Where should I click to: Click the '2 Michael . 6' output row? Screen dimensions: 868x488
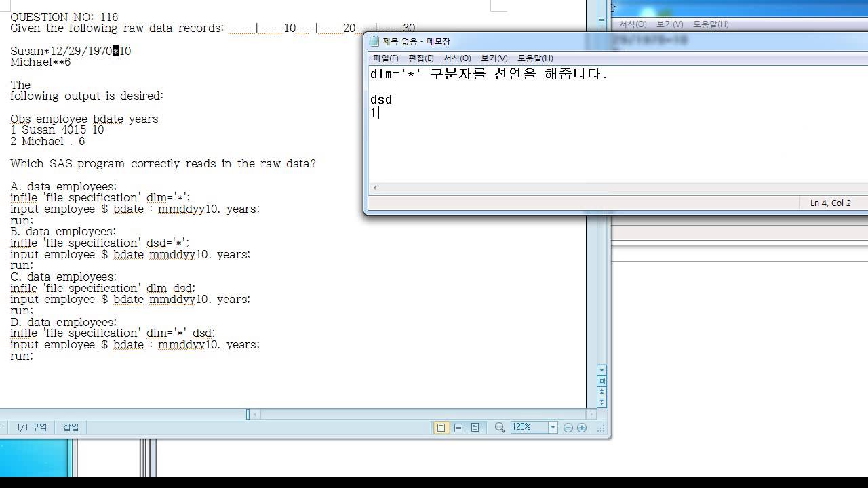47,142
